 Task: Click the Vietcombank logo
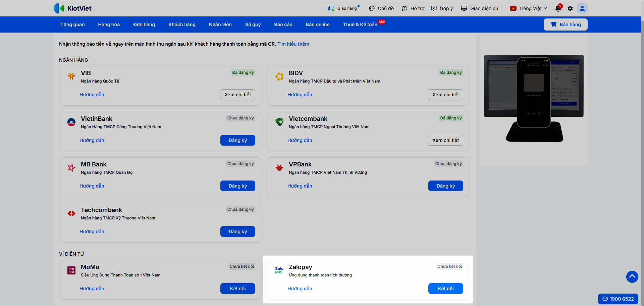pyautogui.click(x=279, y=122)
